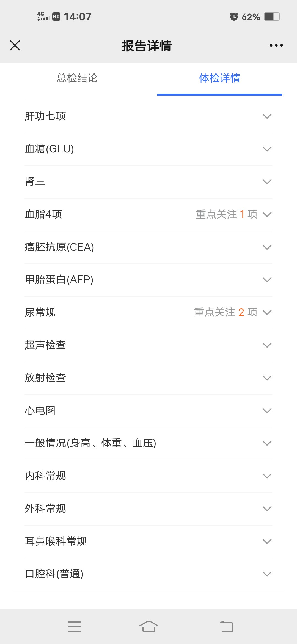Expand the 心电图 row chevron
Screen dimensions: 297x644
point(267,411)
